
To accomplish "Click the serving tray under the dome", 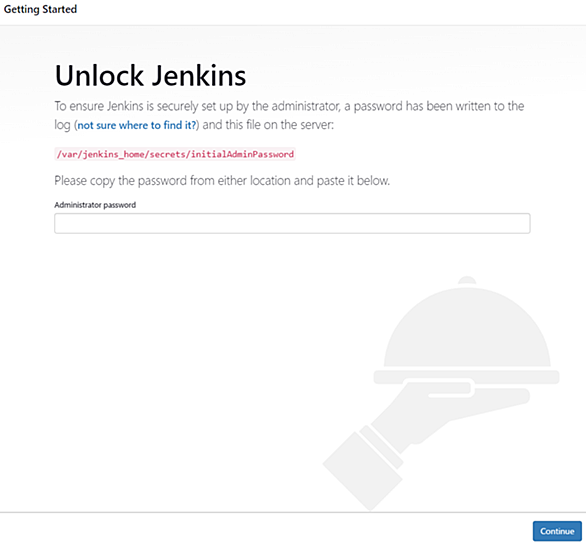I will tap(466, 377).
